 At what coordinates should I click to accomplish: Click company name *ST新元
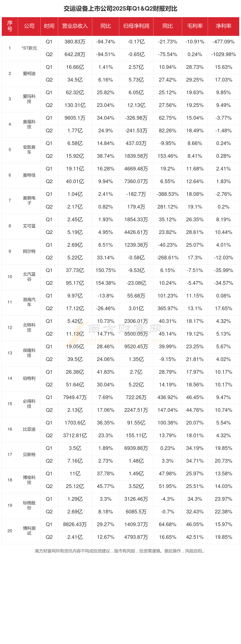pos(29,48)
